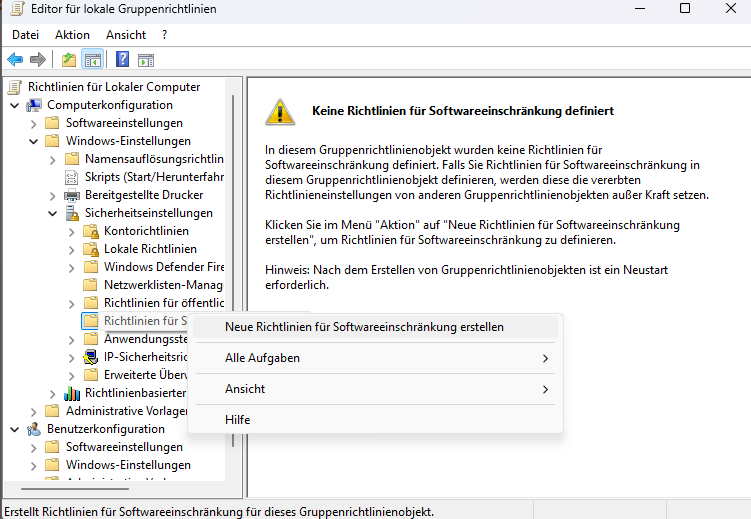Expand the Kontorichtlinien node
This screenshot has height=519, width=751.
71,231
